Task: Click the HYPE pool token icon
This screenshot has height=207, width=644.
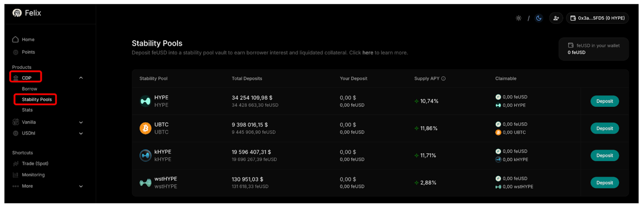Action: coord(146,101)
